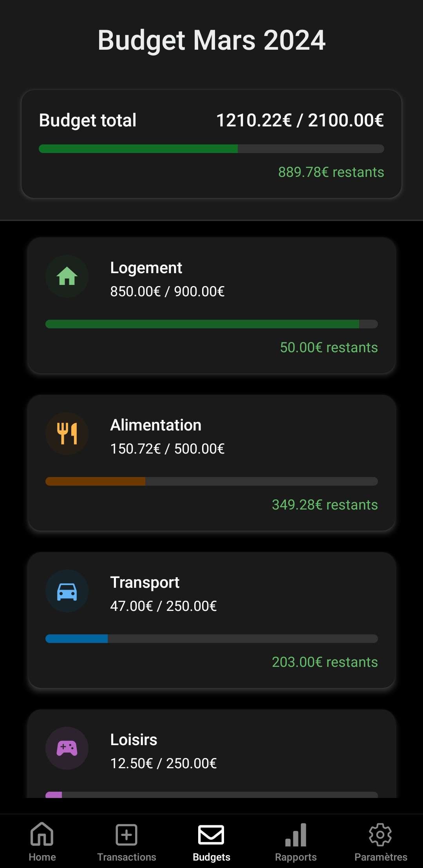The height and width of the screenshot is (868, 423).
Task: Click the Budget total progress bar
Action: 211,149
